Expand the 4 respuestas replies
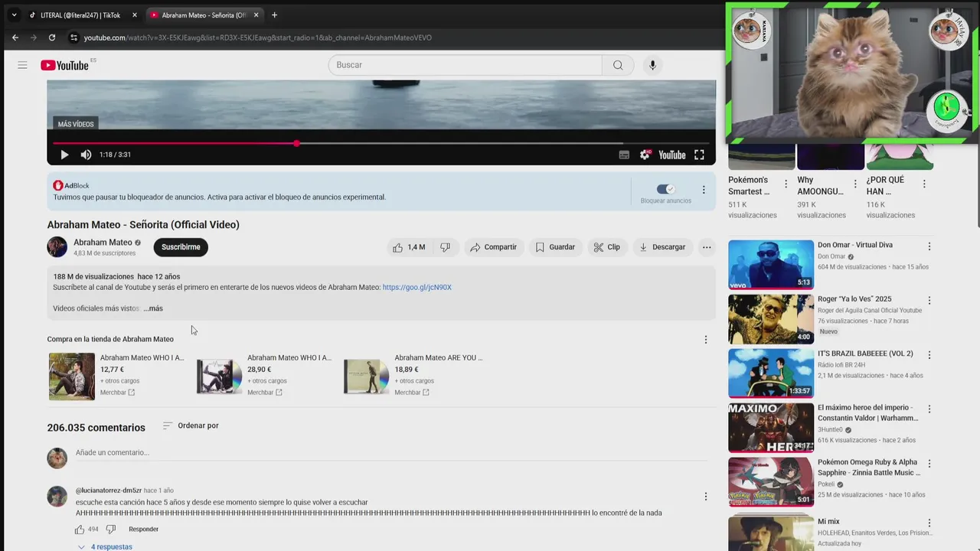Viewport: 980px width, 551px height. tap(105, 547)
